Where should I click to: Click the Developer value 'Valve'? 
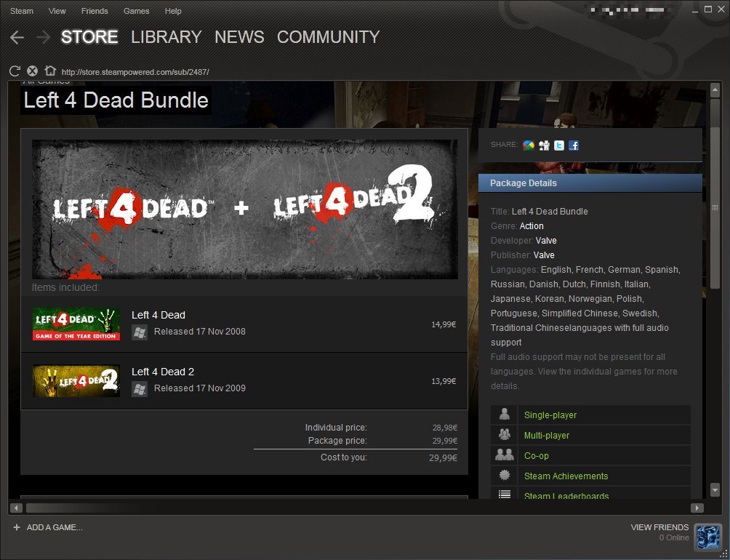(x=546, y=241)
